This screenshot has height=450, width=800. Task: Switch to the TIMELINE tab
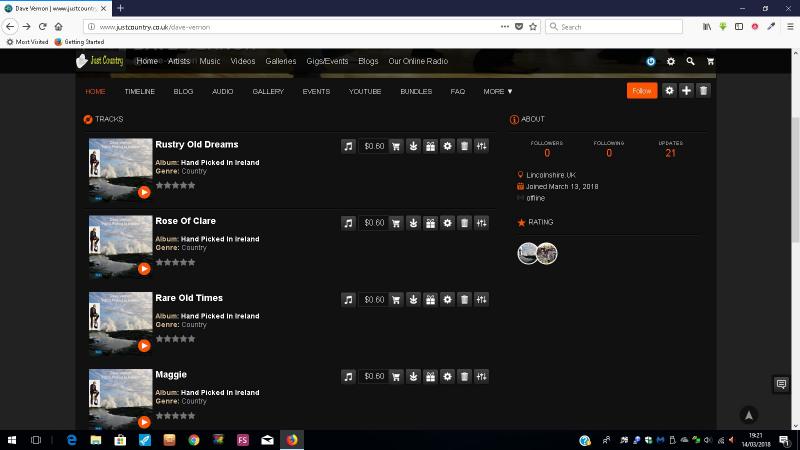140,92
